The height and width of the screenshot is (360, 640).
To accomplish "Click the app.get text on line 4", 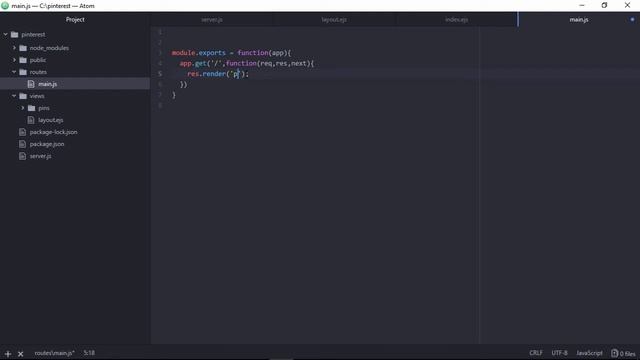I will pos(193,63).
